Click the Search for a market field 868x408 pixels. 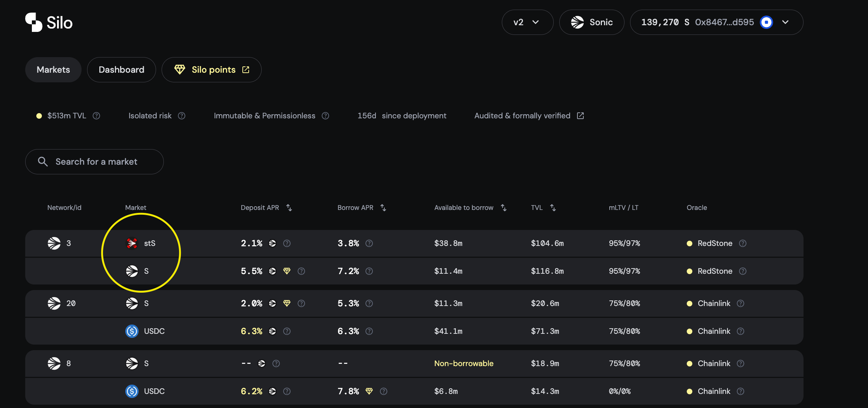point(95,162)
